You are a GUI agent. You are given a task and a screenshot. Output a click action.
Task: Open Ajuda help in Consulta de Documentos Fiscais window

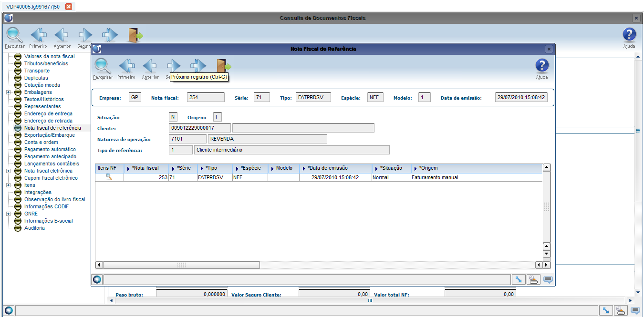(630, 35)
